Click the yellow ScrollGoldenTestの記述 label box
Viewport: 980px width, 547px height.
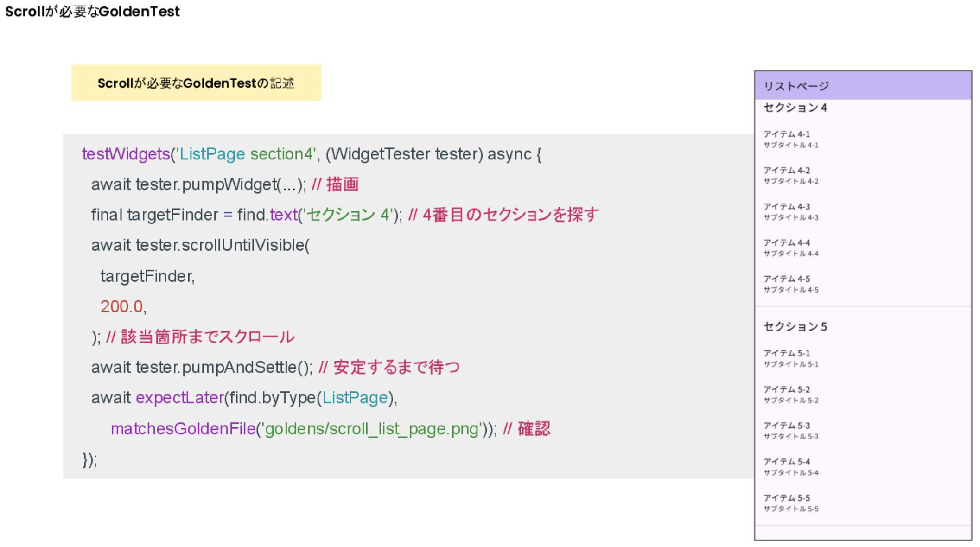point(196,83)
